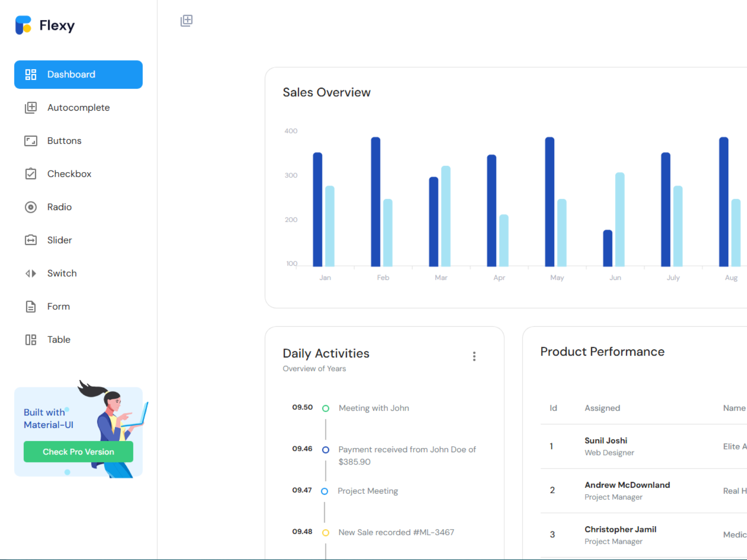Click the green marker for Meeting with John
Viewport: 747px width, 560px height.
point(326,408)
